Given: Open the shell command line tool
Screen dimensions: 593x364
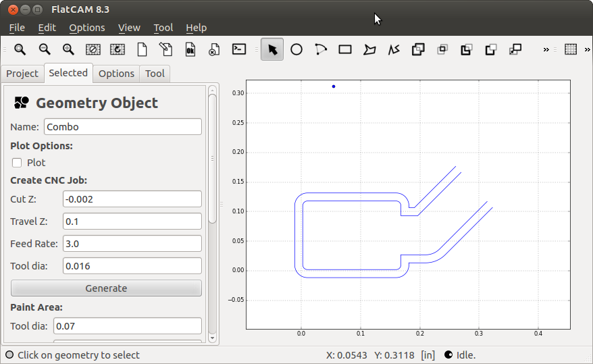Looking at the screenshot, I should (x=238, y=49).
